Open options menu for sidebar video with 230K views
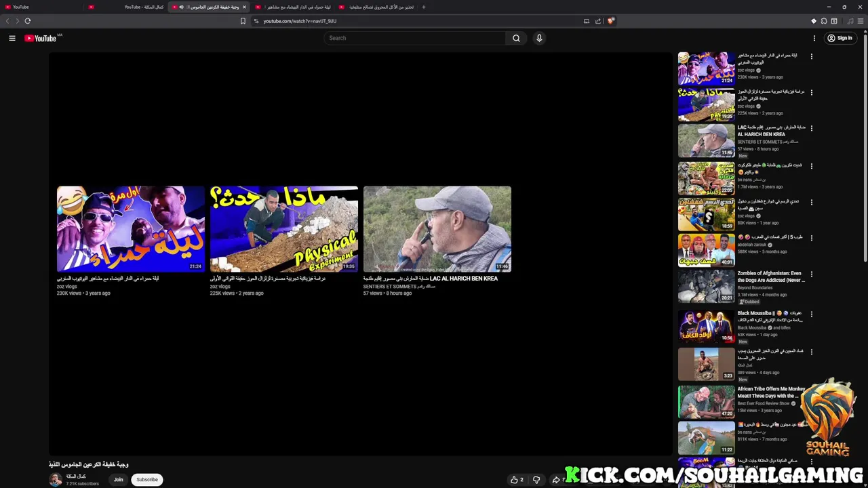 pyautogui.click(x=811, y=57)
